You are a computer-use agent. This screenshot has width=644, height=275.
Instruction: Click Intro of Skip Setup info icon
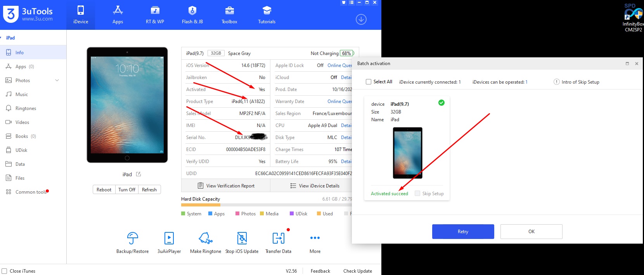[x=557, y=82]
